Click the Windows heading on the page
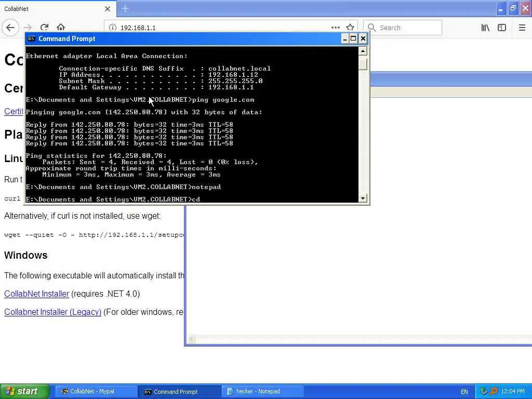This screenshot has width=532, height=399. pyautogui.click(x=26, y=255)
